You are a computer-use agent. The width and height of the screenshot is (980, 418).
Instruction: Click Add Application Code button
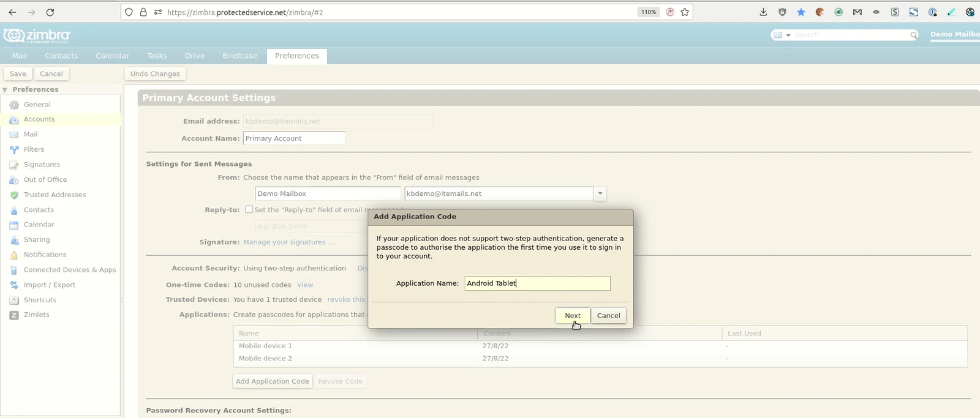click(273, 381)
